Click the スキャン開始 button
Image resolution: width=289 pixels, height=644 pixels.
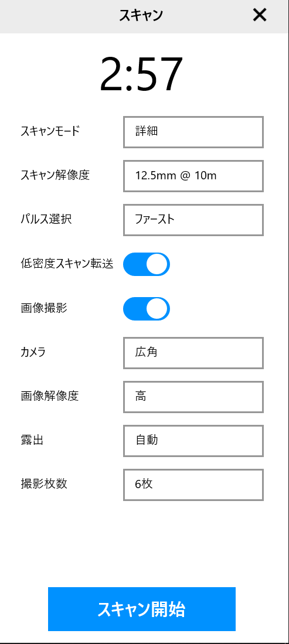click(x=142, y=609)
